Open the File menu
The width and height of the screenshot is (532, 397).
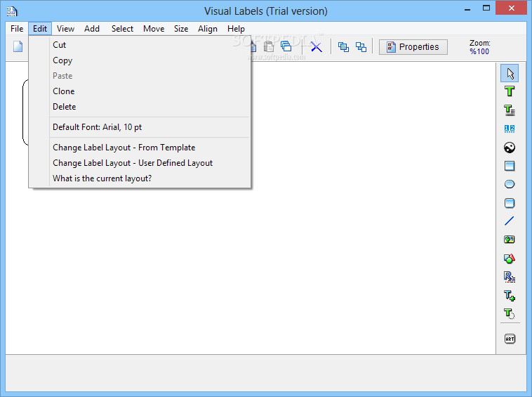point(17,29)
